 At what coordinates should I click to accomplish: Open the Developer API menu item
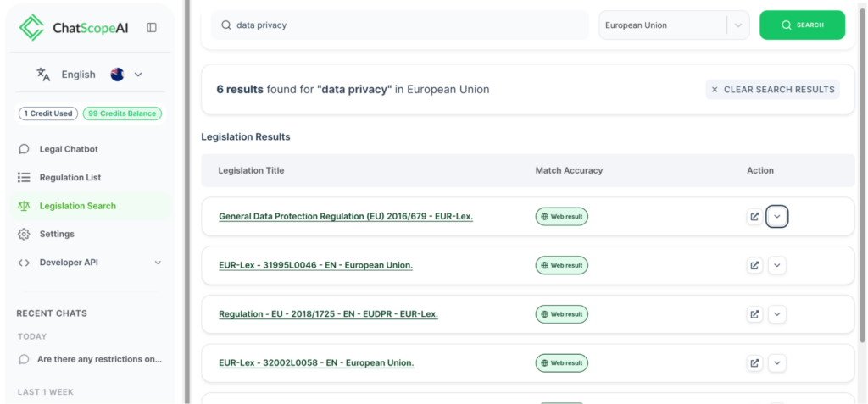click(90, 263)
